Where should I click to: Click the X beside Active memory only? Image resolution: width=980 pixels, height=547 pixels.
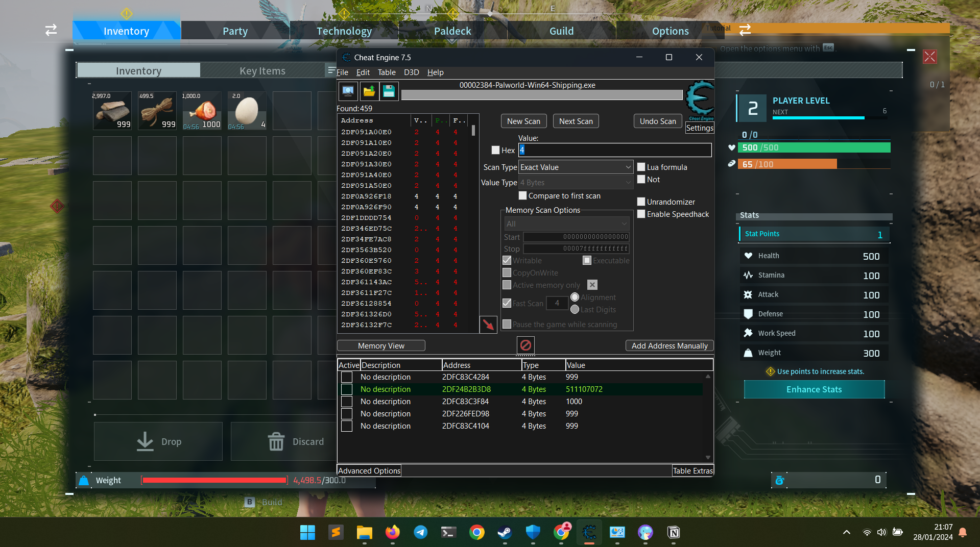[x=592, y=285]
